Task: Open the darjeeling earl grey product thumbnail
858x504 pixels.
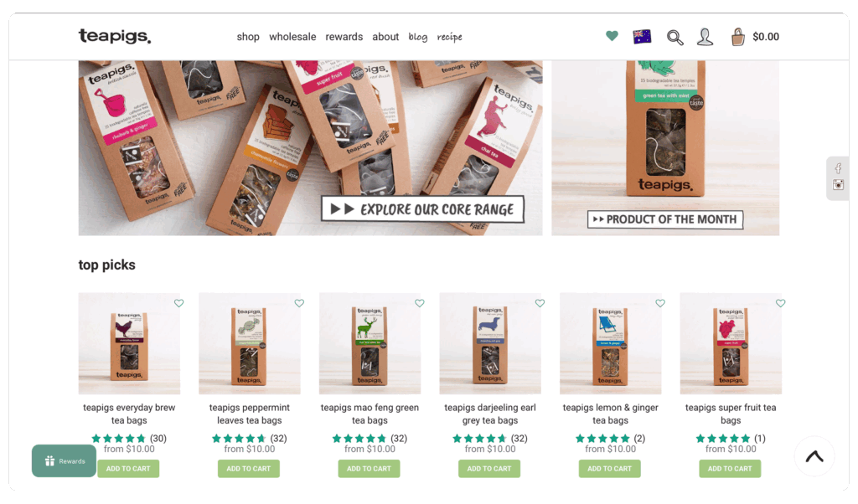Action: pos(490,343)
